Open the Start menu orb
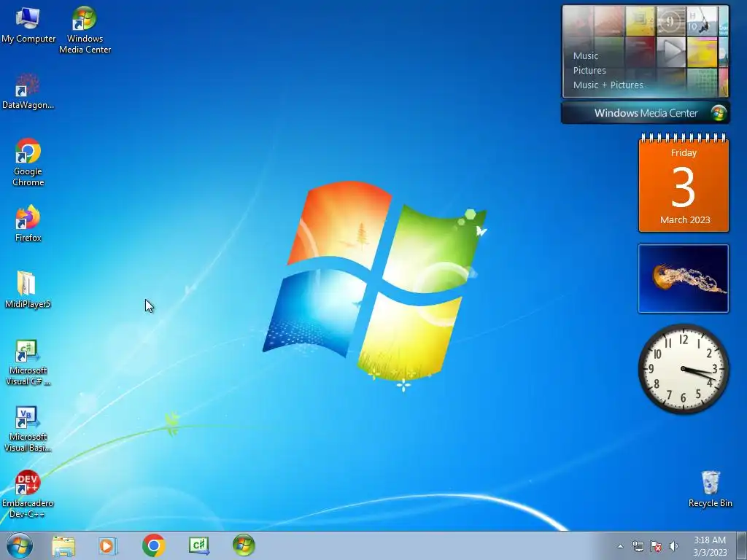Image resolution: width=747 pixels, height=560 pixels. 20,545
